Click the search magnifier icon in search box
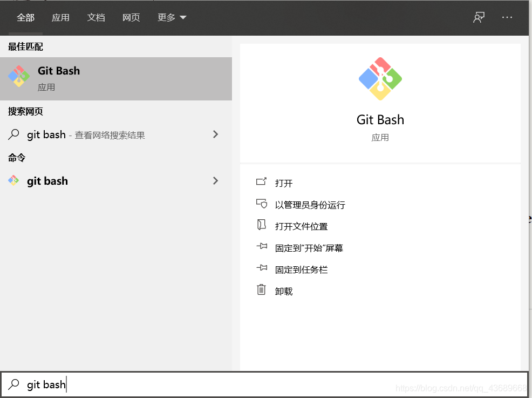 [13, 384]
